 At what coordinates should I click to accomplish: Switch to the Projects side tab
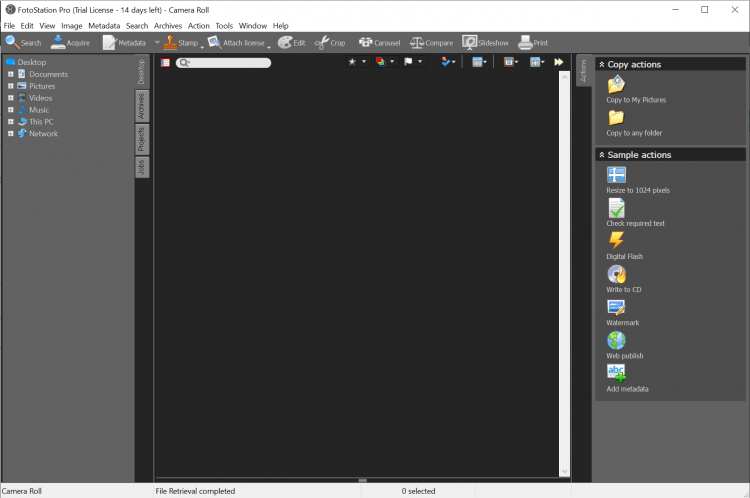pyautogui.click(x=142, y=139)
